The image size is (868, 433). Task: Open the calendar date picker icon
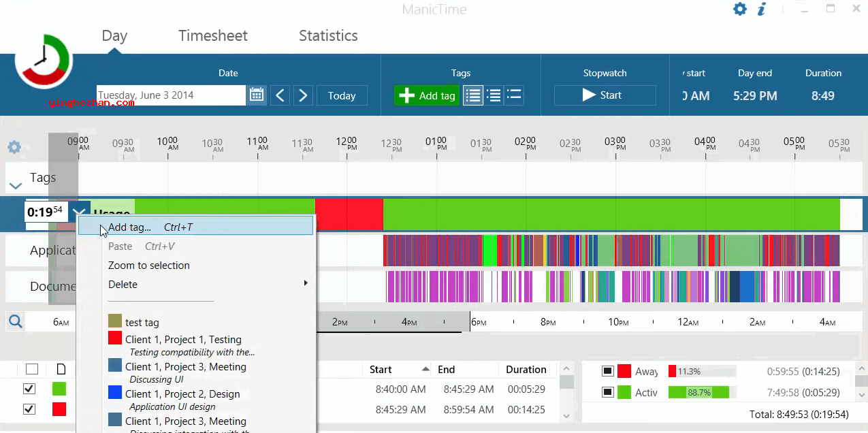(257, 95)
